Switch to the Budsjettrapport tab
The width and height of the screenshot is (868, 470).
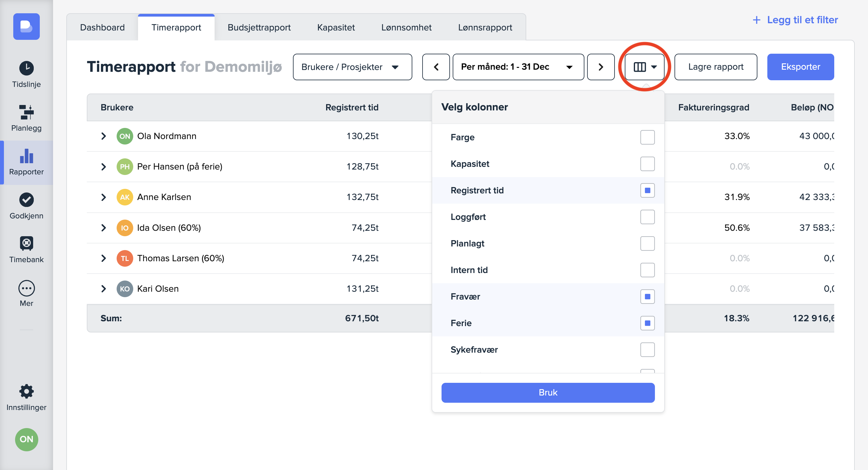point(259,27)
